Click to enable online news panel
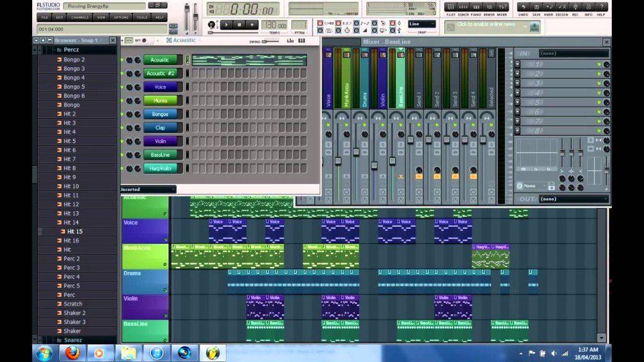644x362 pixels. [486, 25]
